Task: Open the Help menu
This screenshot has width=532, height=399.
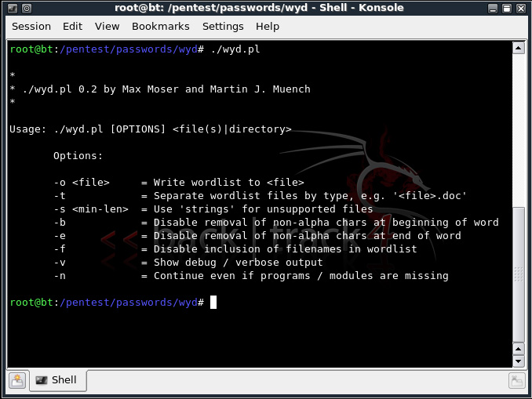Action: (268, 27)
